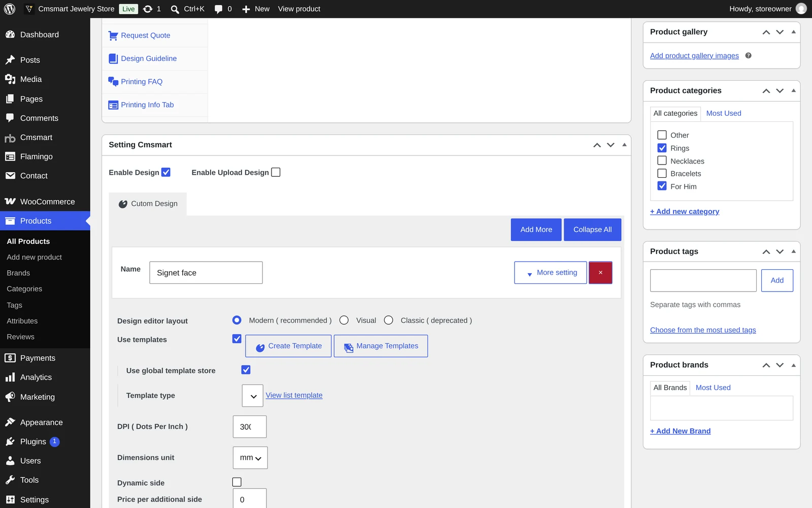Open the Template type dropdown

pyautogui.click(x=253, y=396)
